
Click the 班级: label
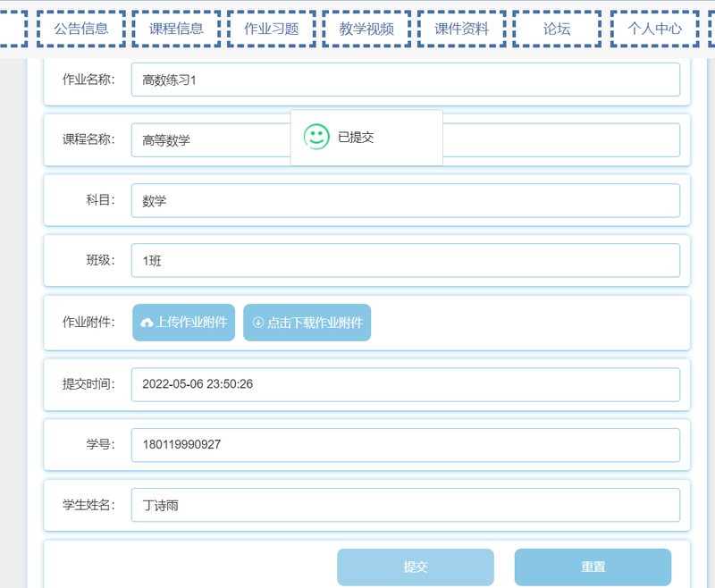click(101, 260)
